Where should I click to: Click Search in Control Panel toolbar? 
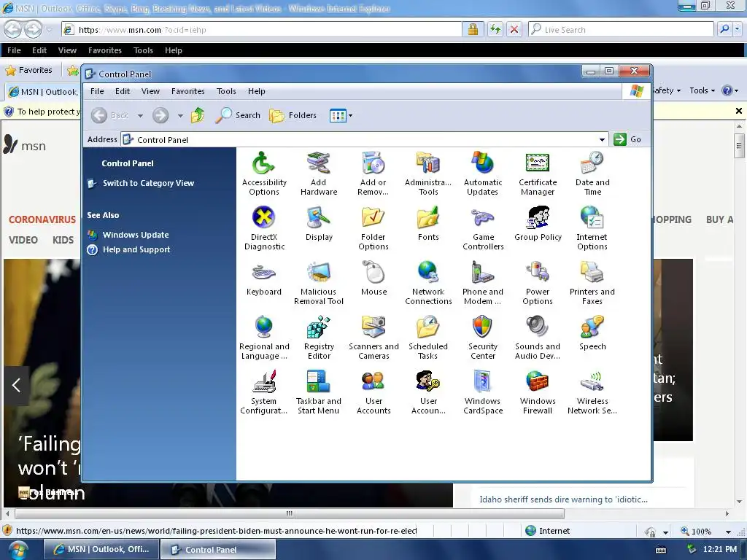(238, 115)
